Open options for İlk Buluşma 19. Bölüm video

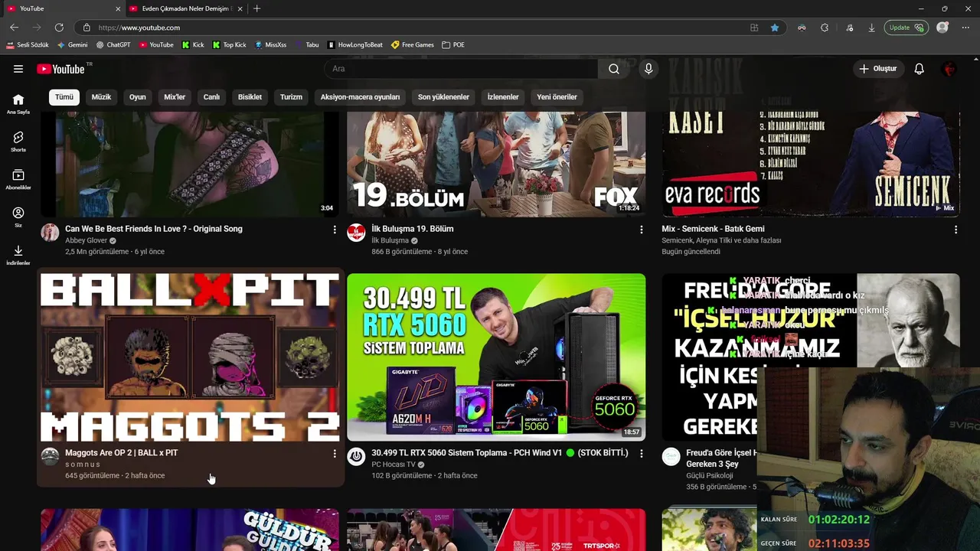[642, 230]
